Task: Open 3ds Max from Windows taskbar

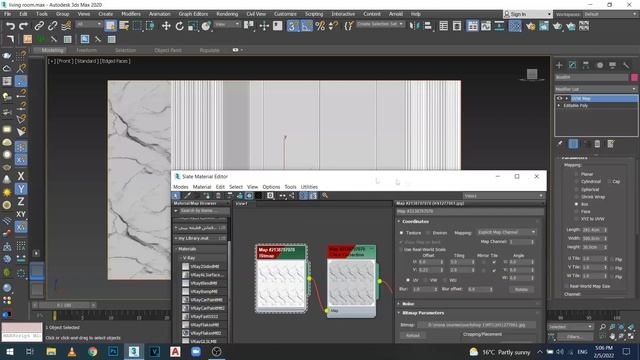Action: (x=133, y=351)
